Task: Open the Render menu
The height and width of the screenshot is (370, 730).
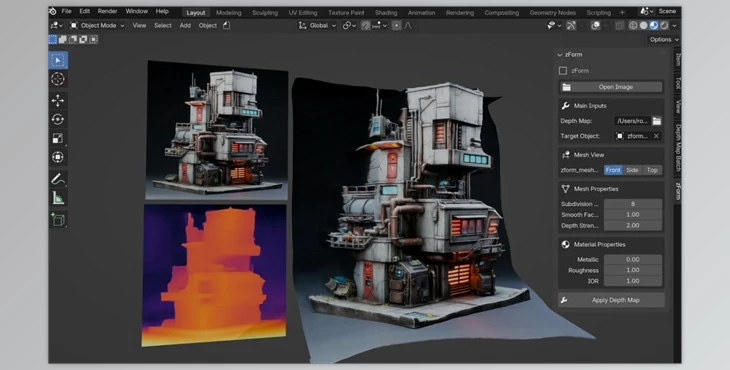Action: coord(108,11)
